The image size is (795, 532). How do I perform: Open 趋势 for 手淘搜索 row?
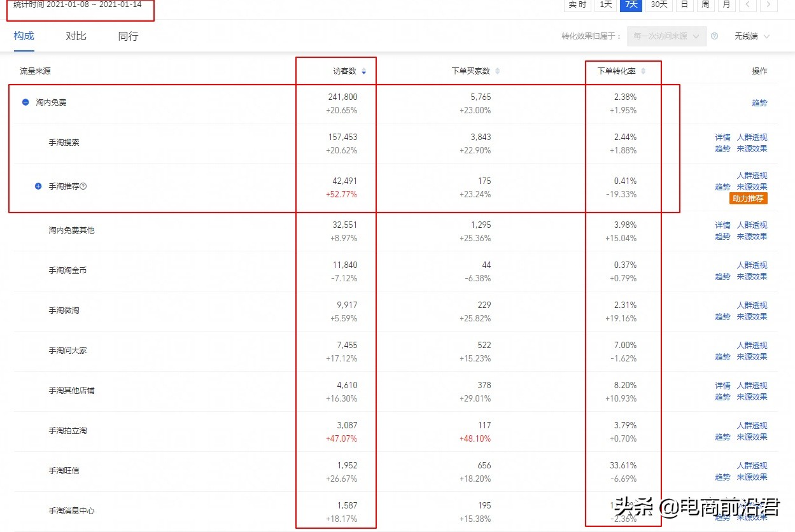tap(722, 148)
